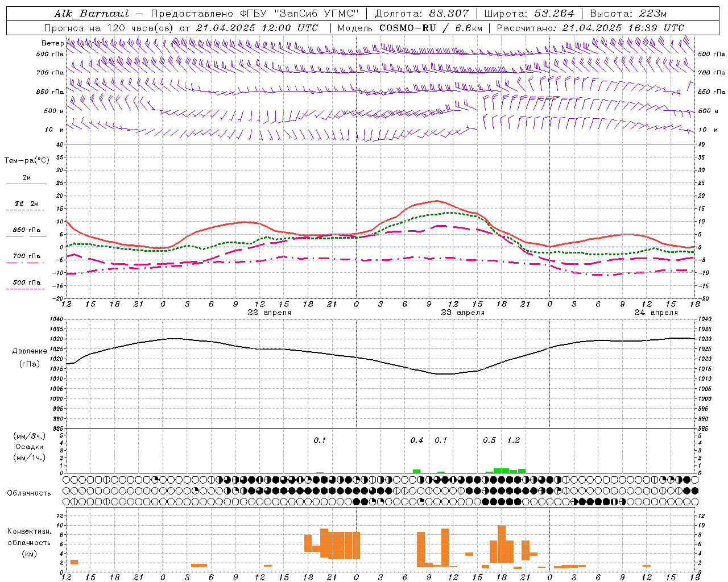728x582 pixels.
Task: Click the 500 м wind level label on left
Action: tap(54, 111)
